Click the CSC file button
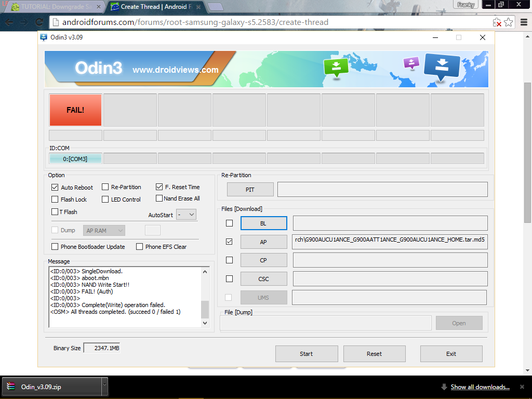This screenshot has height=399, width=532. [263, 279]
